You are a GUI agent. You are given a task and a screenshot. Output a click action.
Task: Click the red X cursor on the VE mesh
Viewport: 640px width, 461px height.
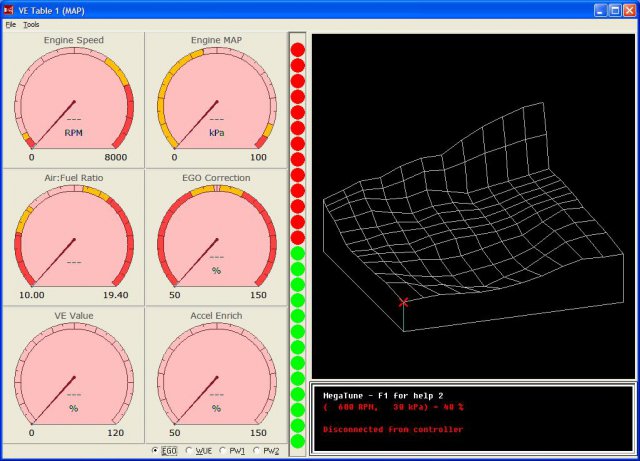point(404,301)
